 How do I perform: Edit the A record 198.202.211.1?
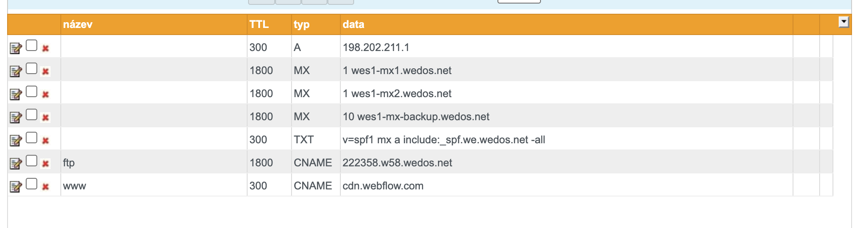tap(16, 48)
